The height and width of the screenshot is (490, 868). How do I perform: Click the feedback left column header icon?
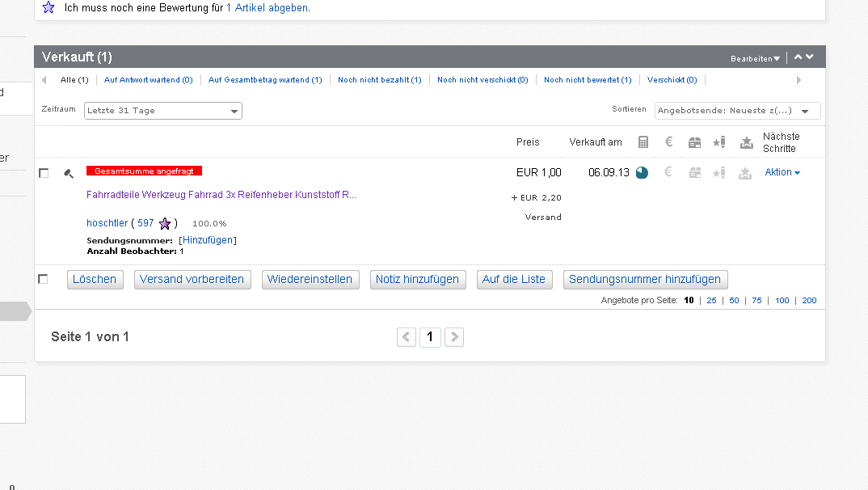pyautogui.click(x=719, y=142)
